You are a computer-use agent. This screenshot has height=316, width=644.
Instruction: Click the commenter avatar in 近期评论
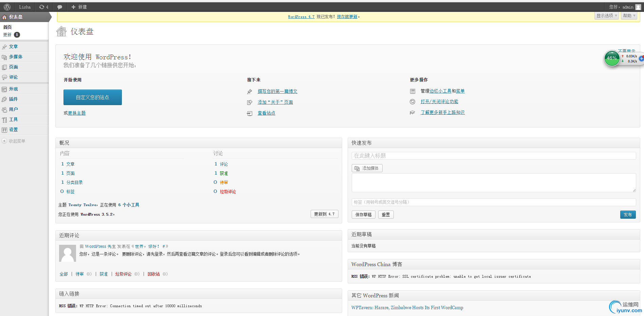pos(68,253)
